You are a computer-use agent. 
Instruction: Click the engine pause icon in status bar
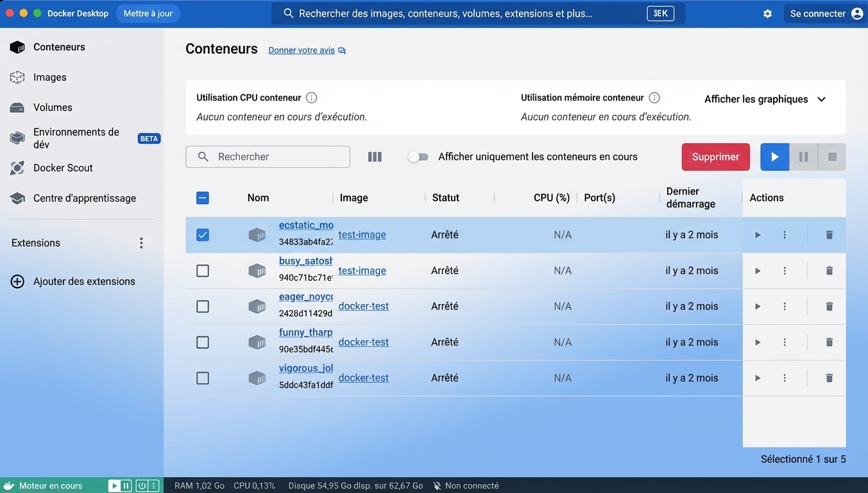(x=126, y=486)
